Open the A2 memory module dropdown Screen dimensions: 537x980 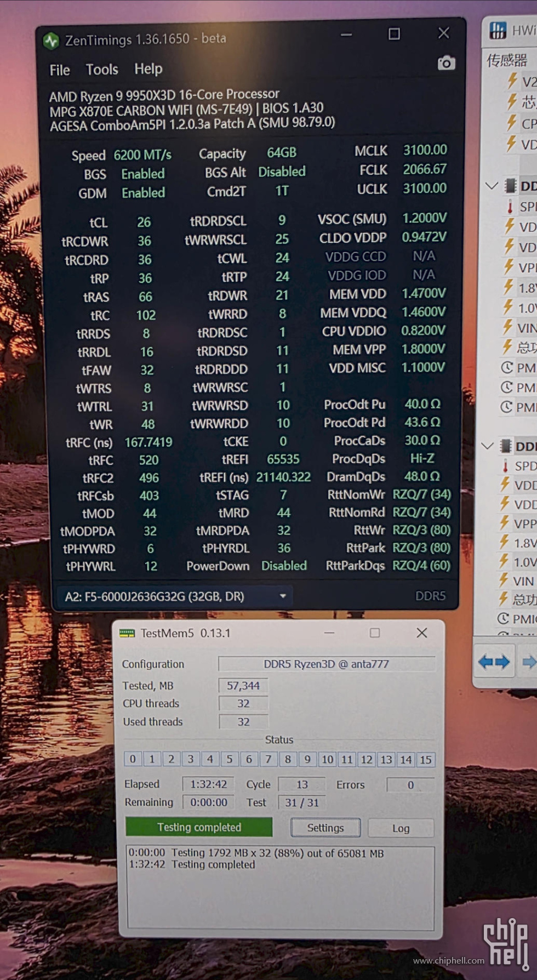tap(175, 596)
